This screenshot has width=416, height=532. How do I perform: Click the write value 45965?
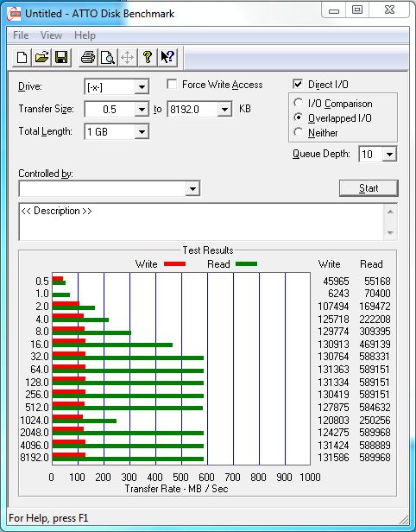click(x=336, y=282)
